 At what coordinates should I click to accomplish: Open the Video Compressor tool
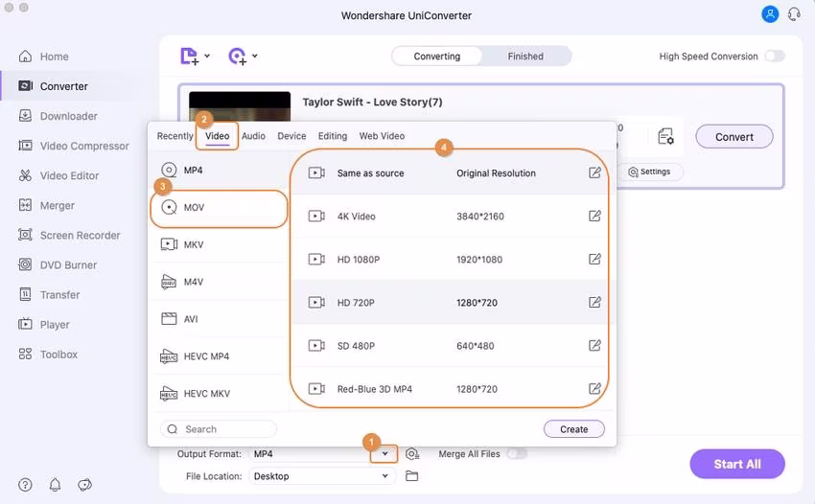tap(73, 146)
